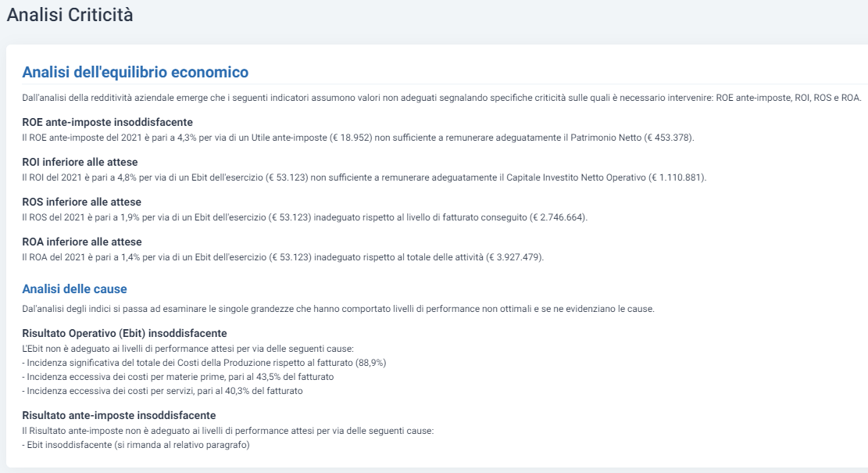Select the 'ROE ante-imposte insoddisfacente' subheading
868x473 pixels.
[x=107, y=123]
